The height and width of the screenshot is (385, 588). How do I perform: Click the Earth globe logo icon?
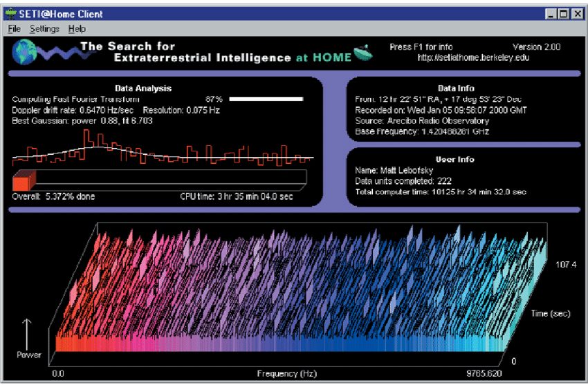[x=25, y=52]
